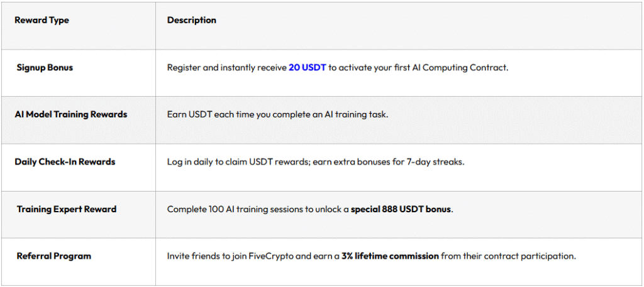Click the blue 20 USDT link

pyautogui.click(x=307, y=67)
